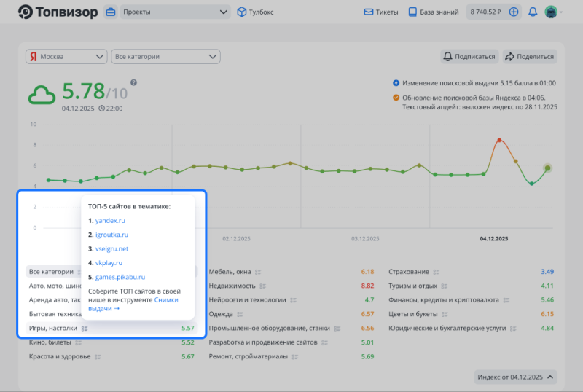Viewport: 583px width, 392px height.
Task: Click the Поделиться button
Action: [x=530, y=56]
